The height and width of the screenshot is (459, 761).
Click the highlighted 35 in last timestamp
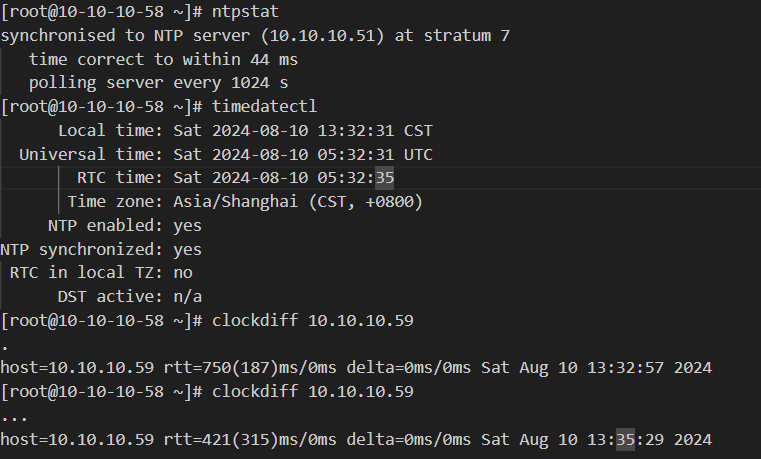tap(625, 440)
